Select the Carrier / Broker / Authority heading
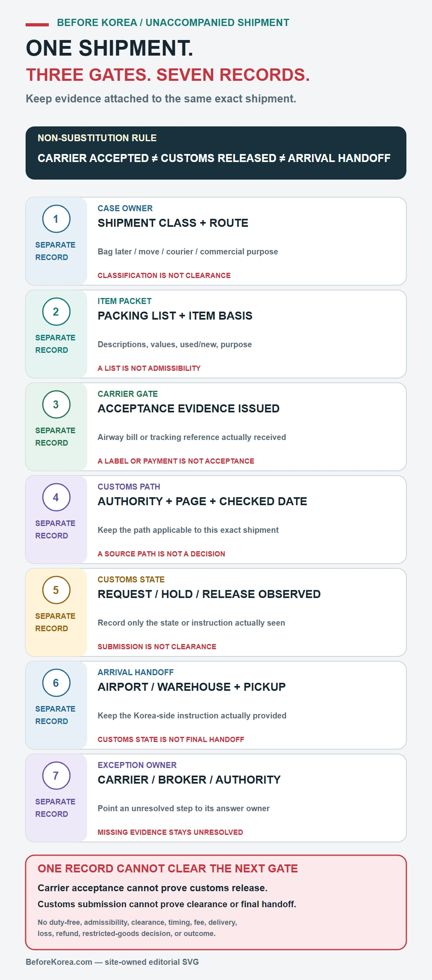The image size is (432, 980). click(189, 780)
